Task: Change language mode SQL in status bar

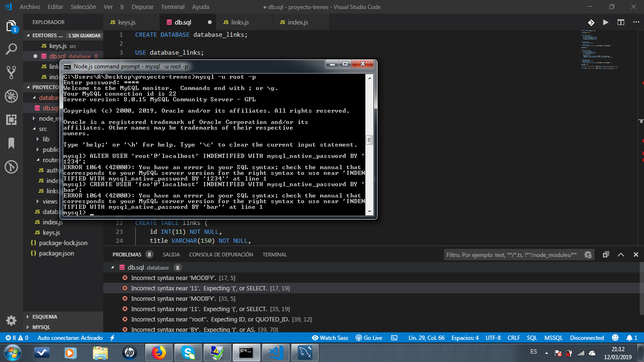Action: pos(532,338)
